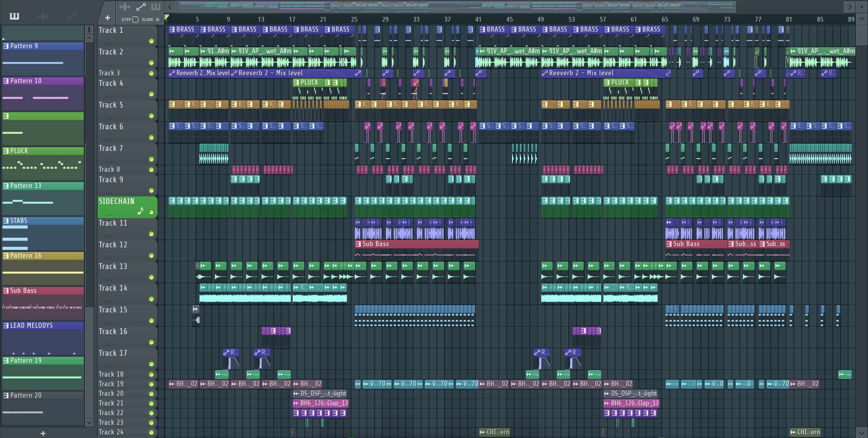Viewport: 868px width, 438px height.
Task: Click the picker divider button beside the preview
Action: pos(89,30)
